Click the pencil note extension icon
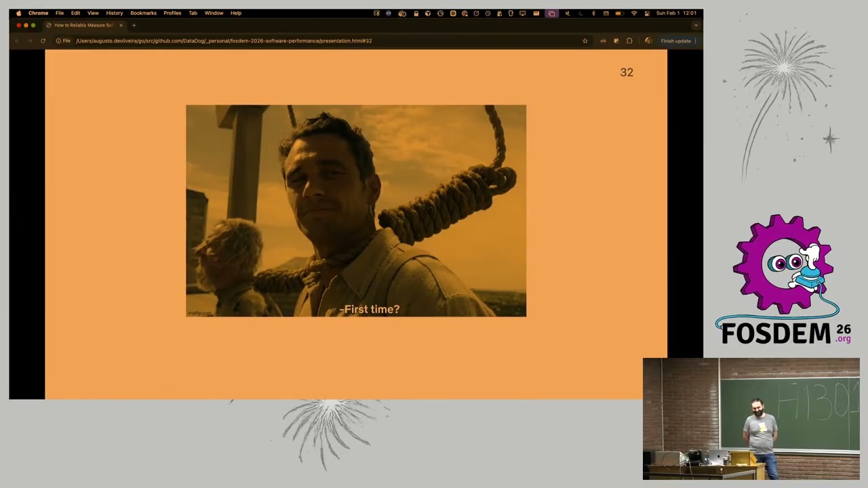Screen dimensions: 868x488 click(x=616, y=41)
